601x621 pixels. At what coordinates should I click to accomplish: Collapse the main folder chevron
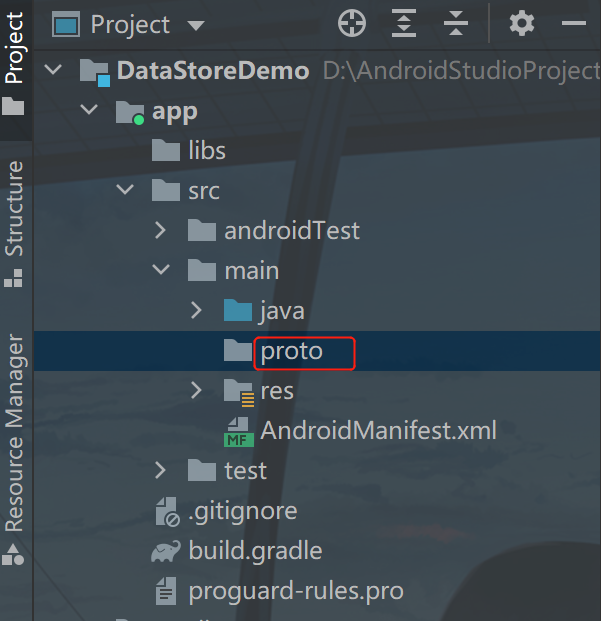[161, 269]
